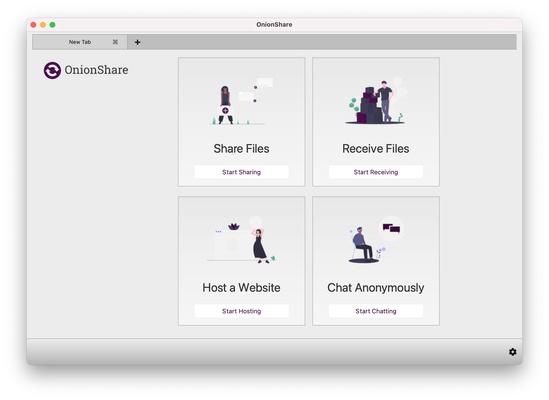Click the Receive Files illustration
The width and height of the screenshot is (549, 400).
point(376,101)
